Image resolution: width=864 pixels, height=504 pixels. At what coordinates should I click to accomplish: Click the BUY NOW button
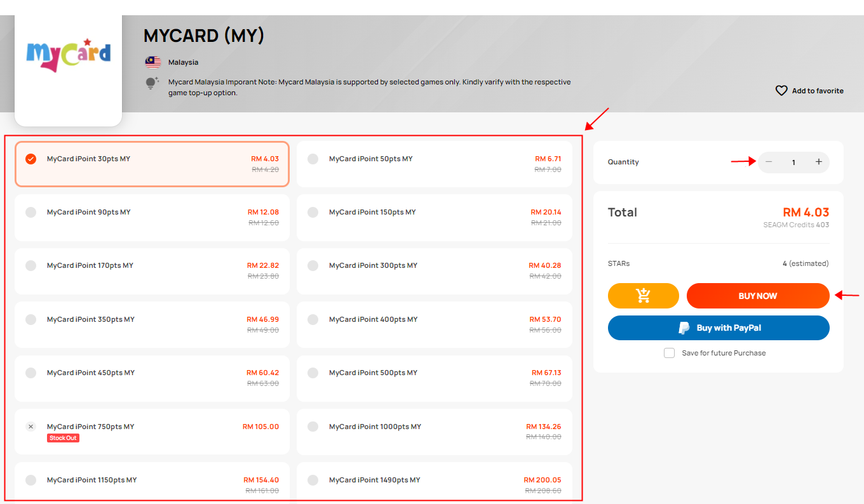coord(758,296)
